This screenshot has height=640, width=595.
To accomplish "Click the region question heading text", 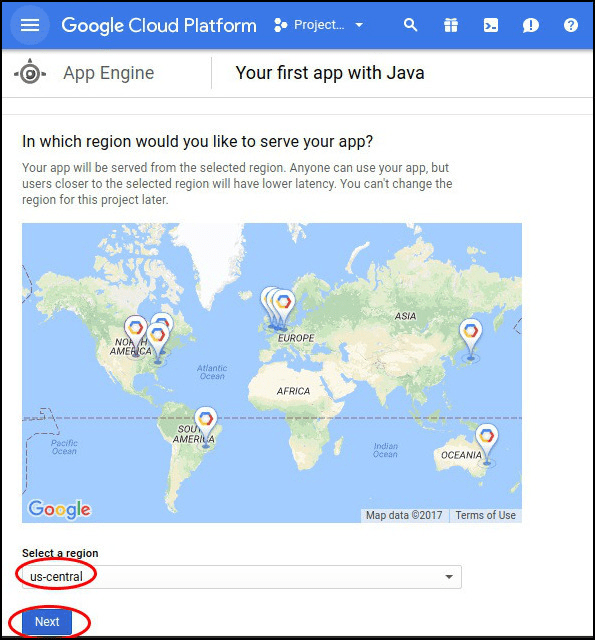I will (x=198, y=142).
